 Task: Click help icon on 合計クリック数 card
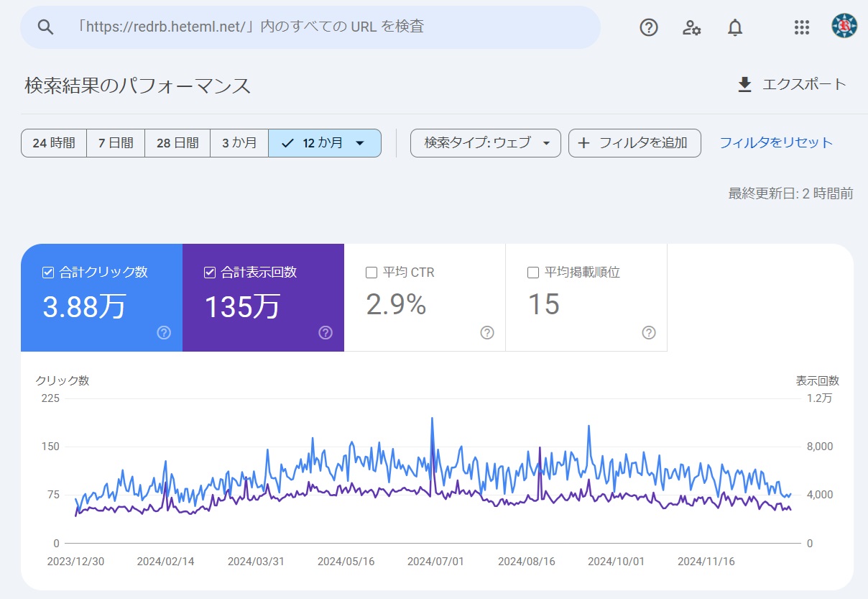(164, 332)
